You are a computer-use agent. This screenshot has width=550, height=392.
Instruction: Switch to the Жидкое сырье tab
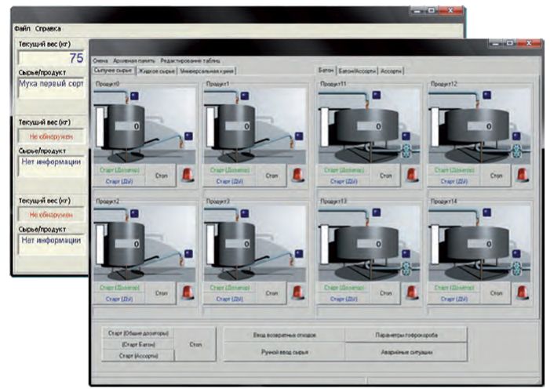pyautogui.click(x=157, y=71)
